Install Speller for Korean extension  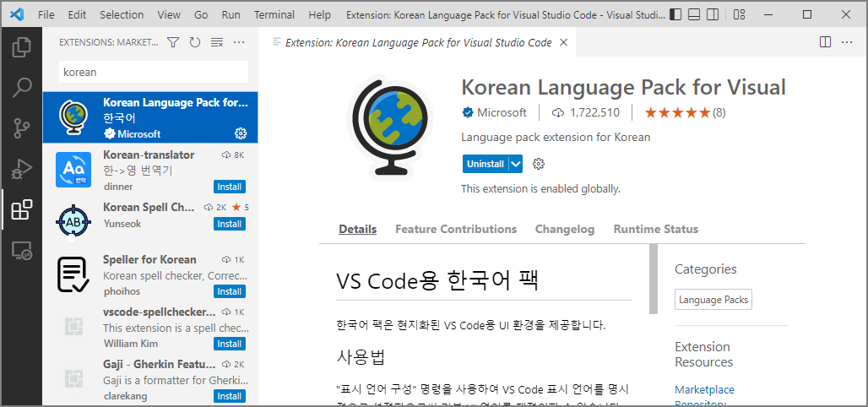coord(229,291)
